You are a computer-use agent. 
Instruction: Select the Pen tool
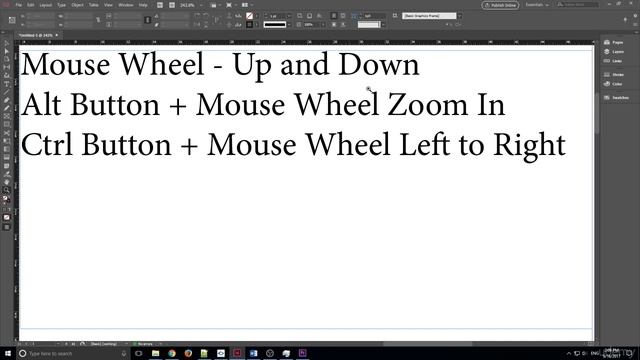point(7,100)
